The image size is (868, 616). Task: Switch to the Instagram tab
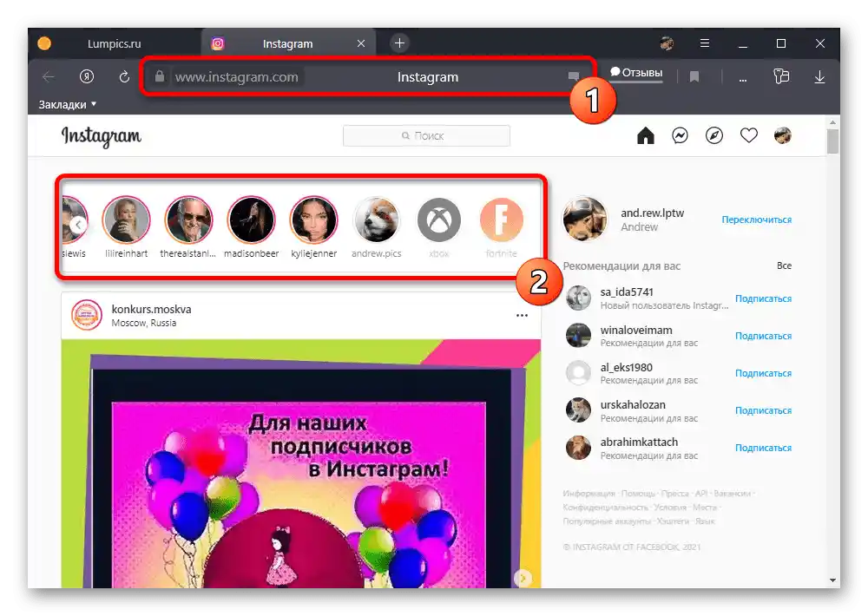click(288, 43)
